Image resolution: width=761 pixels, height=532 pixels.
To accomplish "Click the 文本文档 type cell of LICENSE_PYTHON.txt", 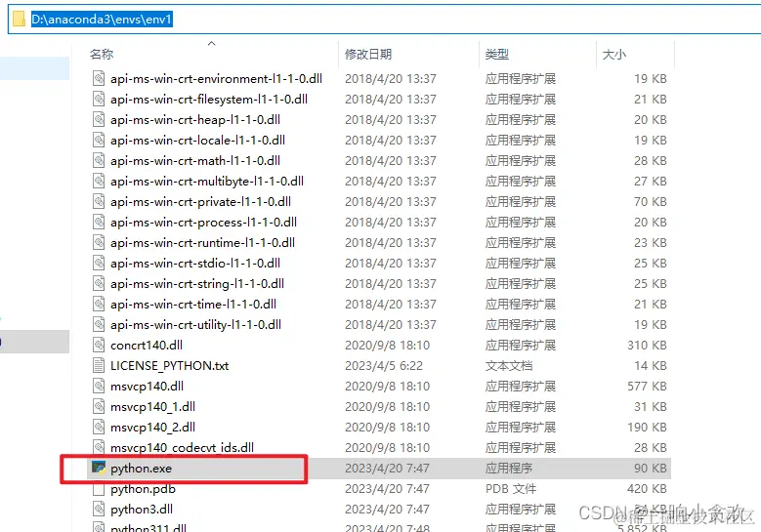I will tap(509, 365).
